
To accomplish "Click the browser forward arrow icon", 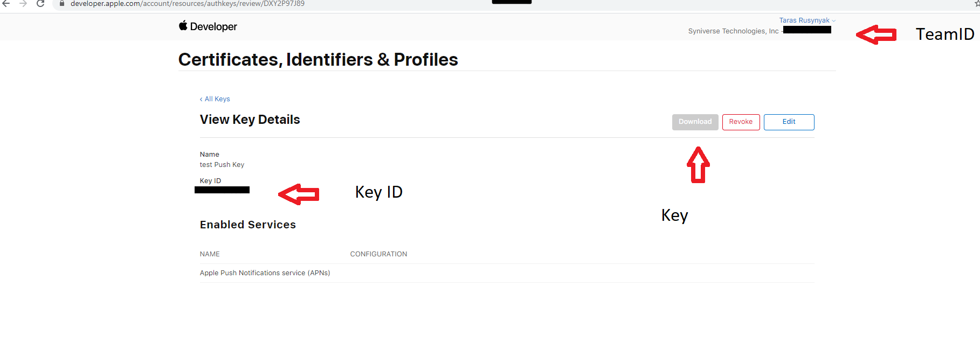I will 23,3.
